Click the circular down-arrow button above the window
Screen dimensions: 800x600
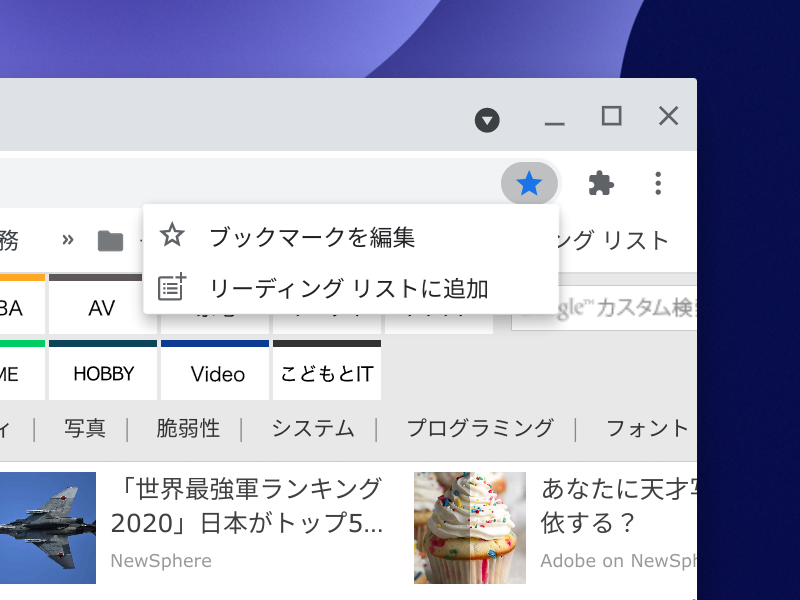487,120
